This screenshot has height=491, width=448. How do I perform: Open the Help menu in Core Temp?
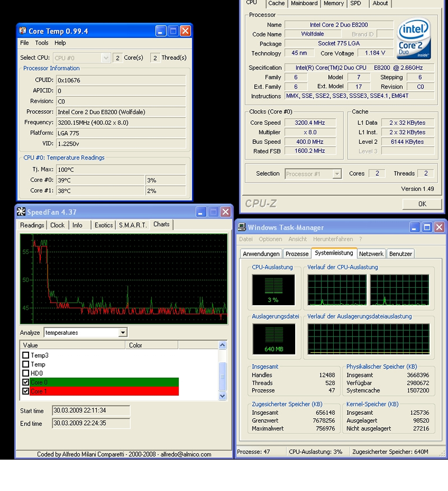60,43
